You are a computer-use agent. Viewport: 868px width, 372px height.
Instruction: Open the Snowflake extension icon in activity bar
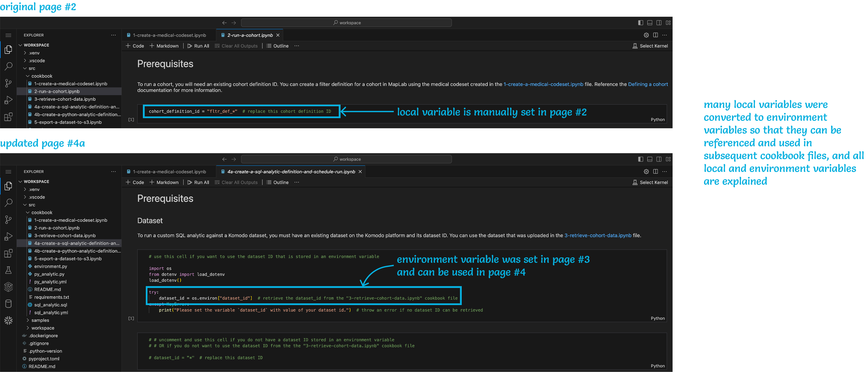(8, 320)
